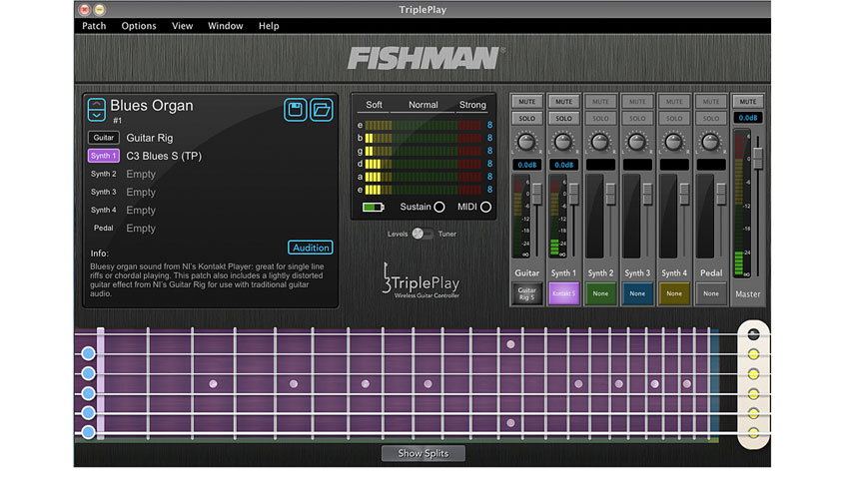
Task: Solo the Synth 3 channel
Action: pos(637,119)
